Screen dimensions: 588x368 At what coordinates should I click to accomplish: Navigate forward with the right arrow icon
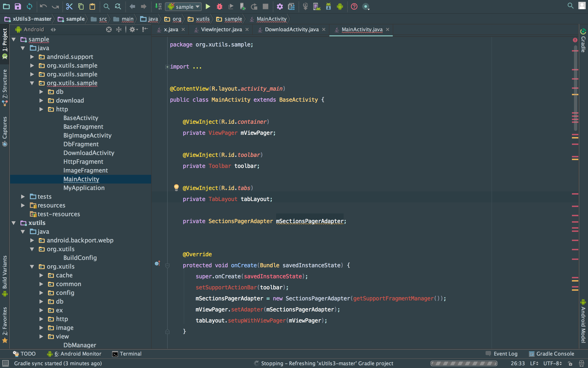coord(144,7)
